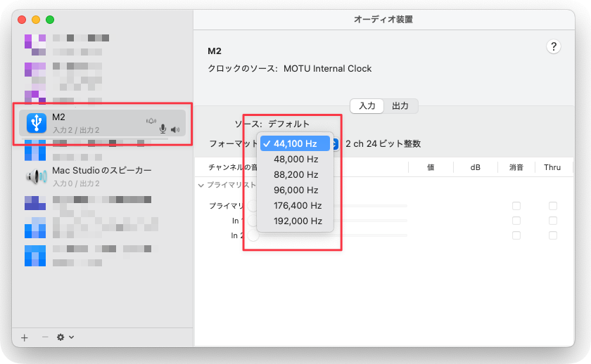Remove device with the minus button

[45, 337]
